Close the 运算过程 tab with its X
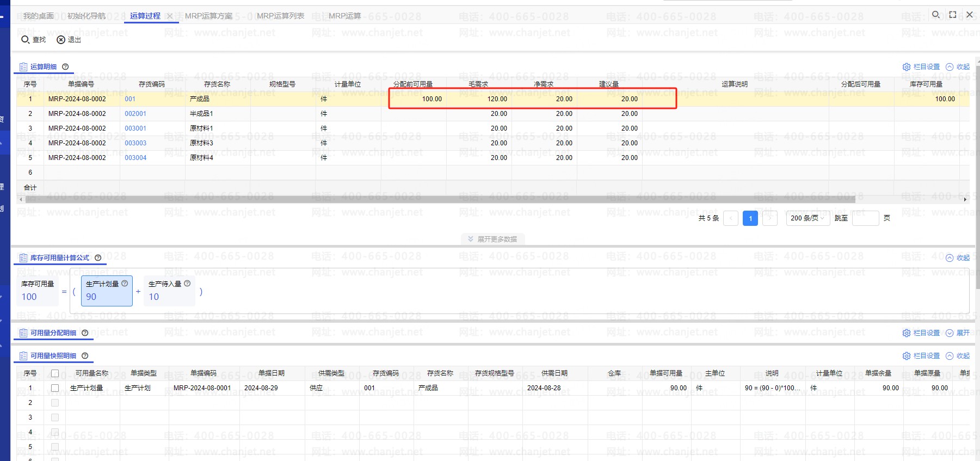This screenshot has height=461, width=980. tap(170, 16)
